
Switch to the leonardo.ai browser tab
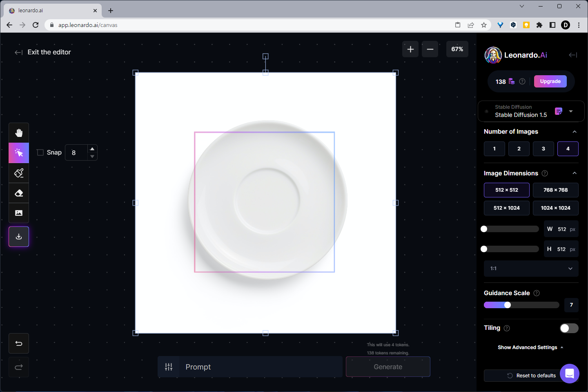pyautogui.click(x=53, y=11)
